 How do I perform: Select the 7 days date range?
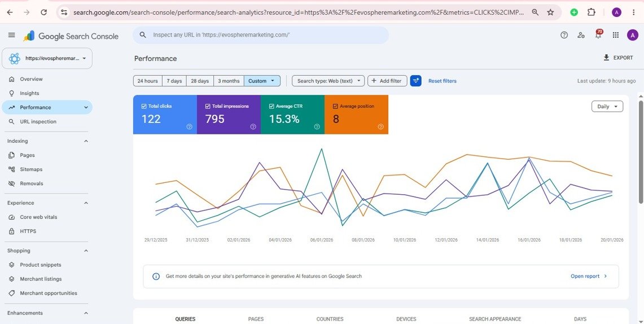click(174, 81)
